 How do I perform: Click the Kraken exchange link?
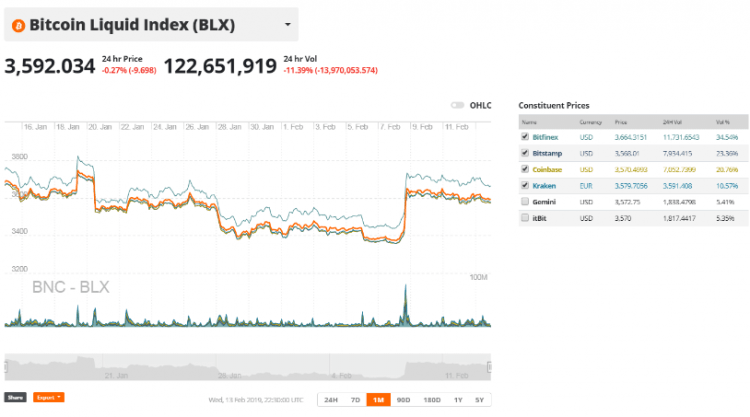coord(544,186)
